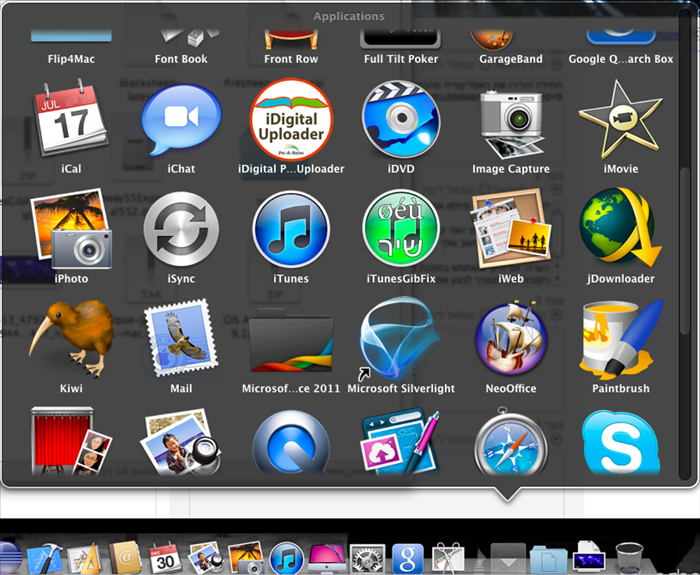Open iPhoto in the Applications grid
The height and width of the screenshot is (575, 700).
pyautogui.click(x=71, y=229)
